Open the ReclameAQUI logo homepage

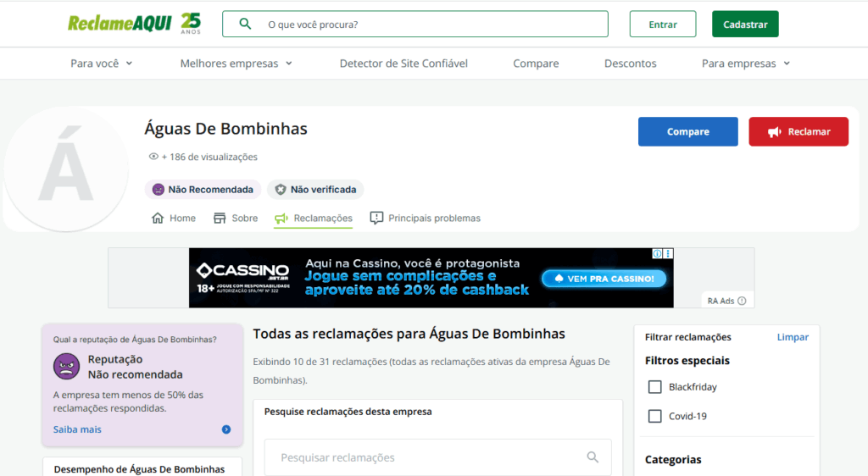(120, 24)
